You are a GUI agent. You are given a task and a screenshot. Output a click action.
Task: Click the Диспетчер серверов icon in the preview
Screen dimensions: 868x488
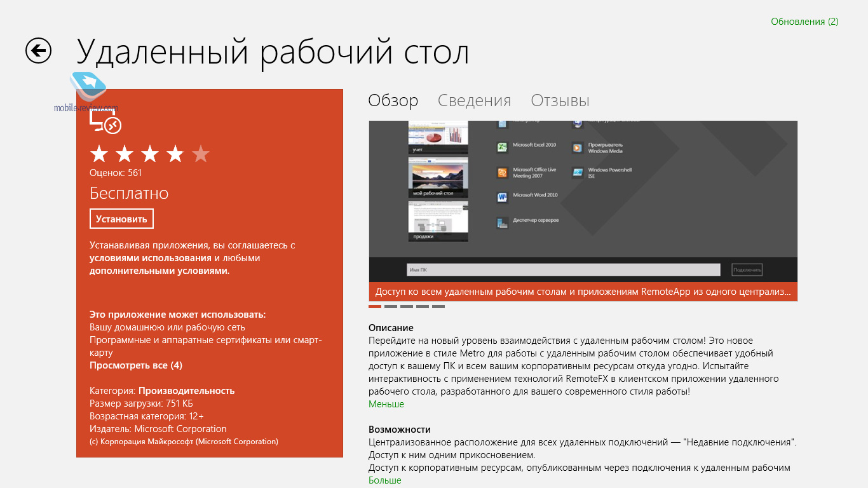coord(502,222)
